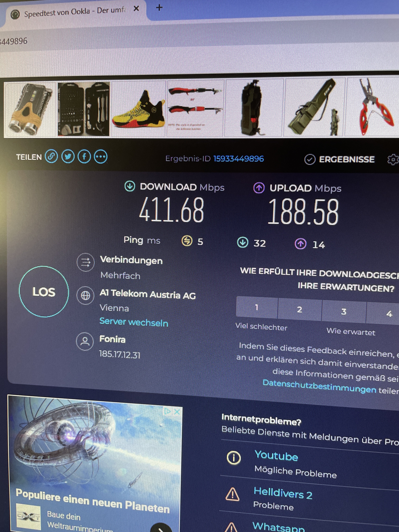Click the AdChoices icon on space ad

(x=167, y=412)
